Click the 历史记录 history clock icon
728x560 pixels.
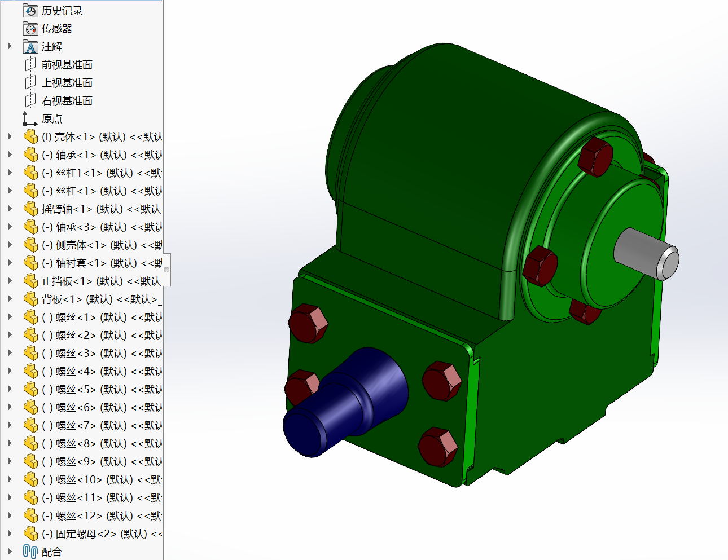coord(30,11)
